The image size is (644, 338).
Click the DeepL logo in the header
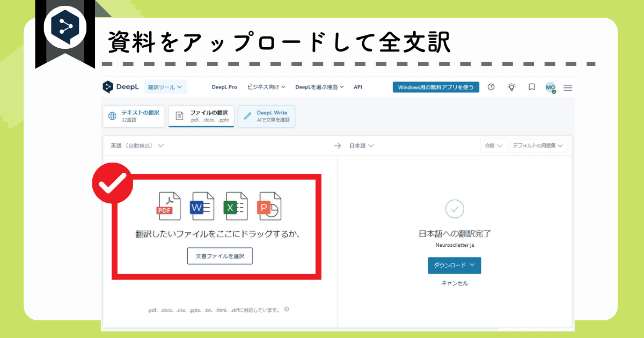(122, 87)
